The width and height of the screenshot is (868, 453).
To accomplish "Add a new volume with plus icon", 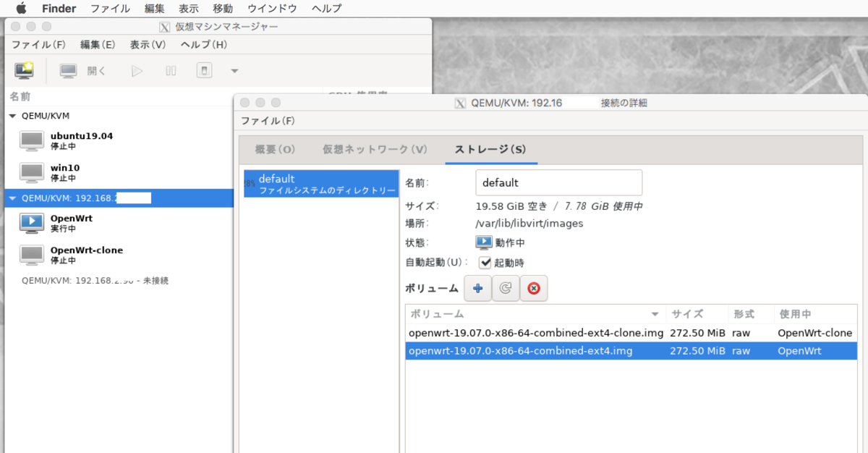I will pos(477,288).
